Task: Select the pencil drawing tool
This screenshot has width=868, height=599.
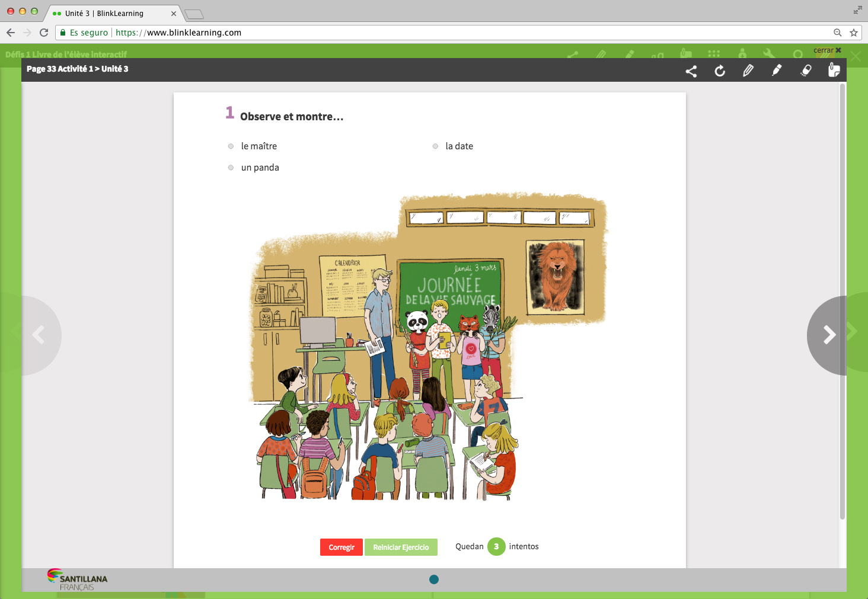Action: click(748, 71)
